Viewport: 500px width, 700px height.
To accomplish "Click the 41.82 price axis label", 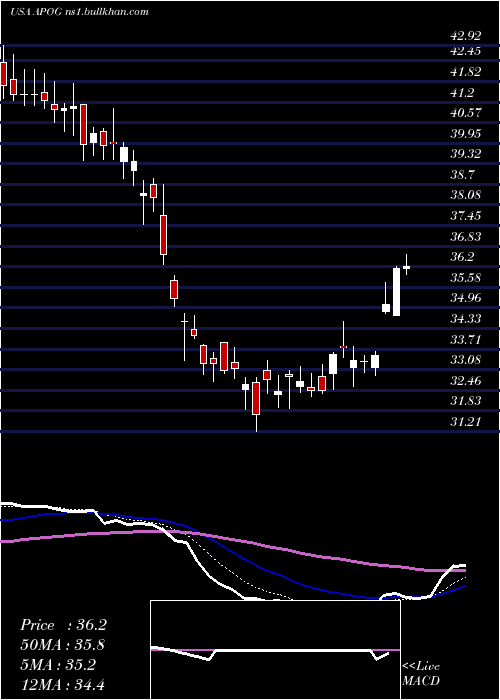I will [466, 71].
